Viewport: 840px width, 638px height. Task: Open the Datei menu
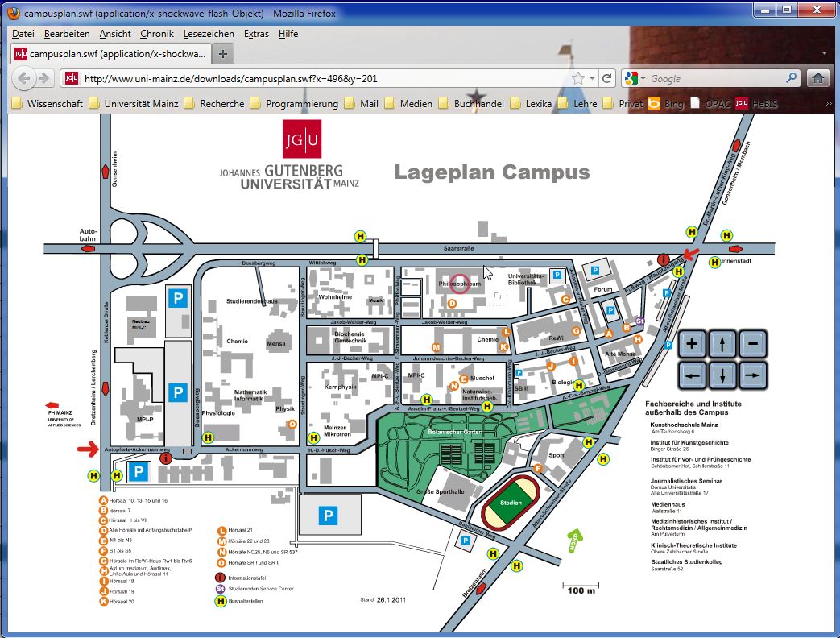point(23,34)
